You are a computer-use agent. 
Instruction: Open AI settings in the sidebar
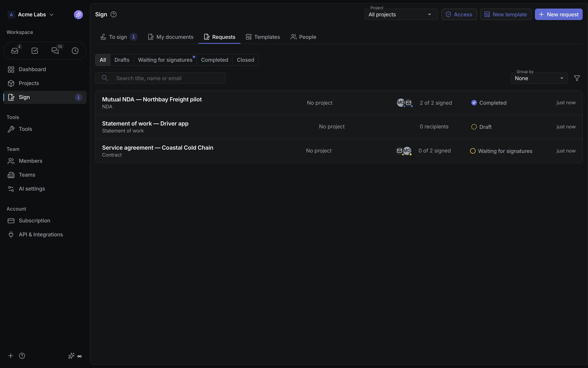(x=45, y=189)
